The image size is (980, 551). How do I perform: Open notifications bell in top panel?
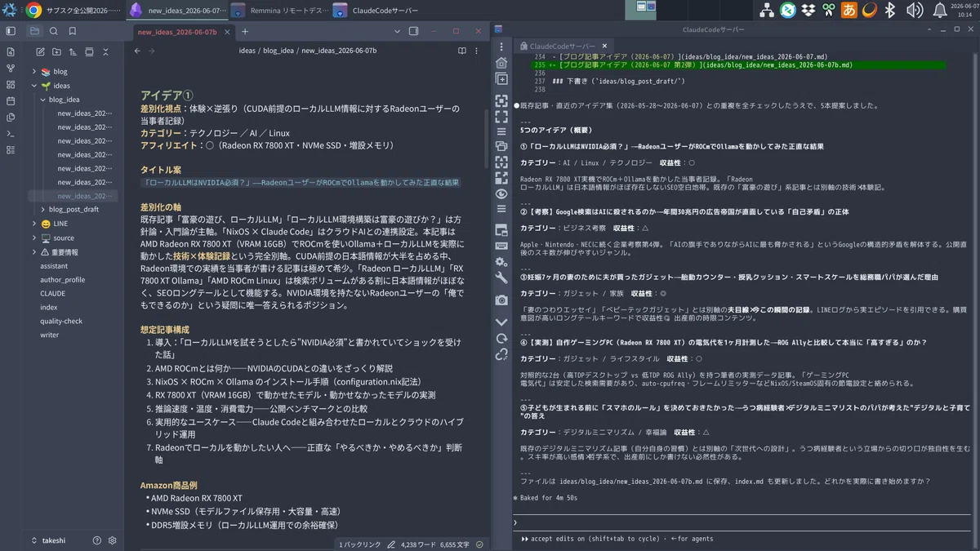(x=940, y=10)
